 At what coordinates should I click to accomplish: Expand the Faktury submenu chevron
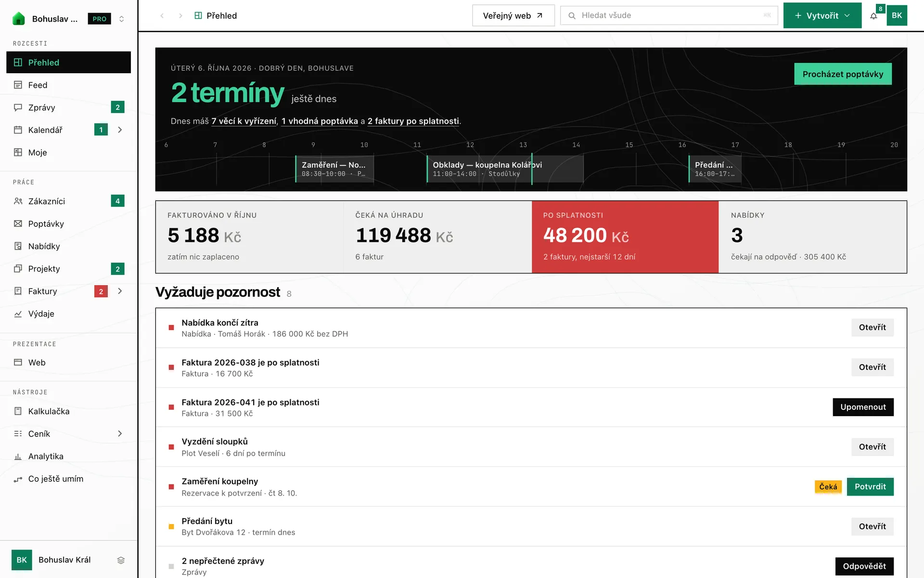120,291
